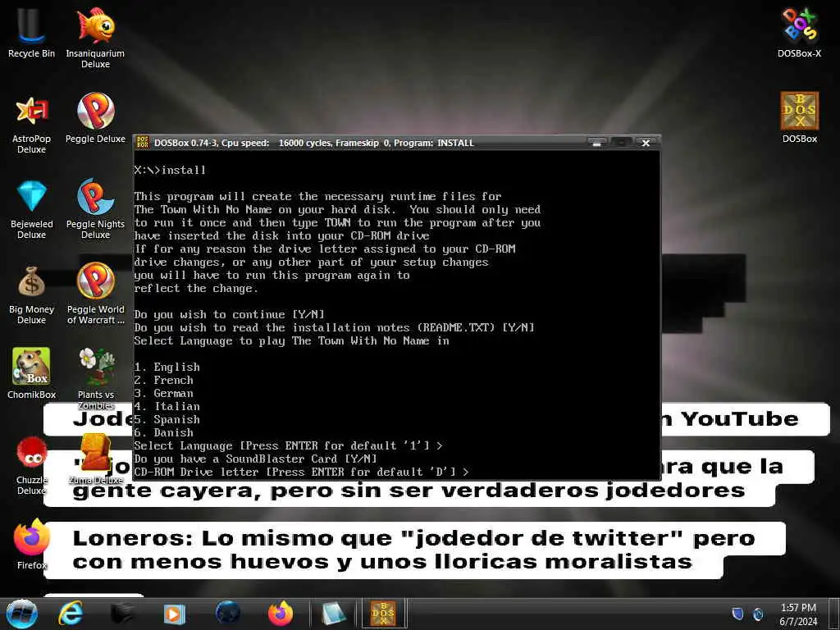
Task: Open Peggle Nights Deluxe icon
Action: 95,208
